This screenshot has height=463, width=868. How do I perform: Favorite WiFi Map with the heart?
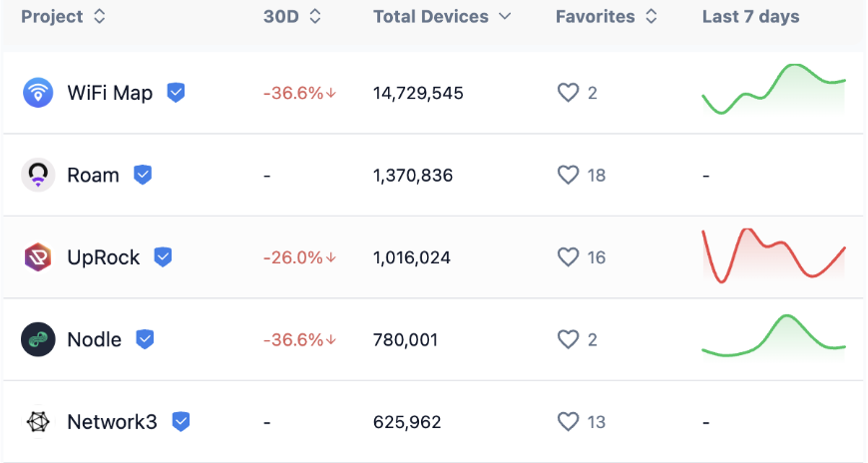tap(568, 93)
